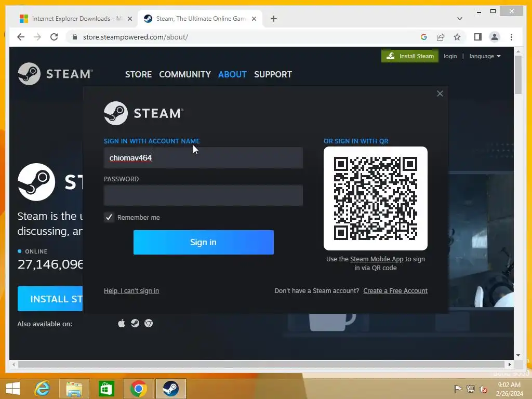Switch to Internet Explorer Downloads tab
This screenshot has height=399, width=532.
click(x=75, y=19)
